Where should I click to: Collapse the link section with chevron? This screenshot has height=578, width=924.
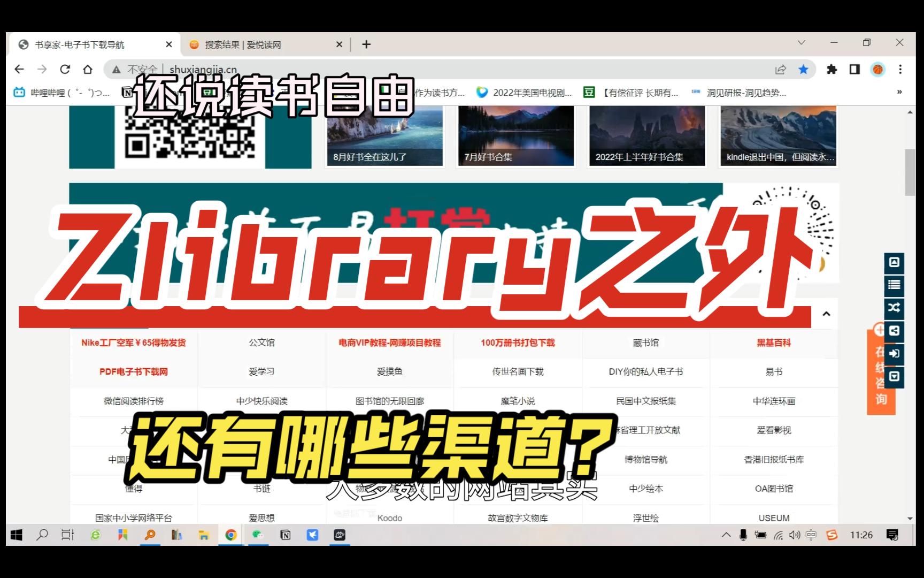(826, 314)
